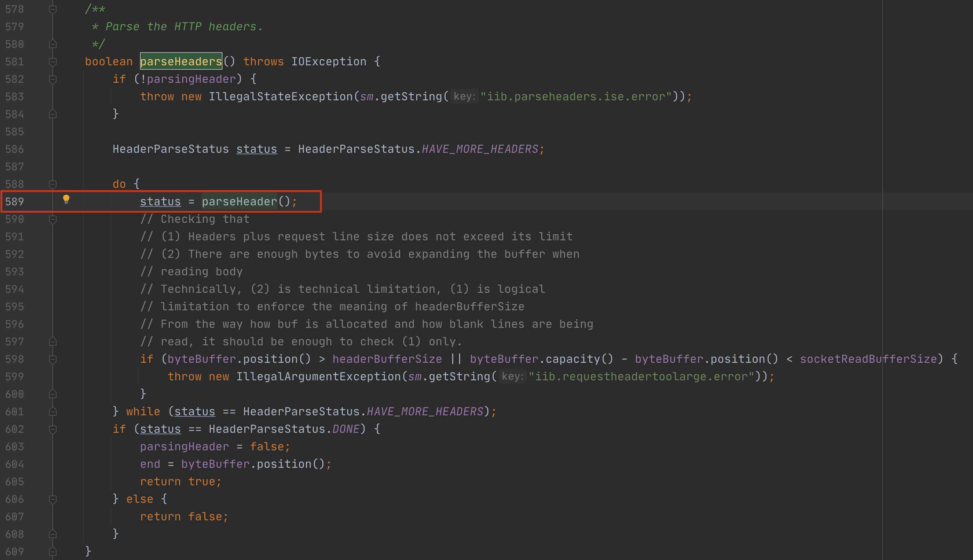This screenshot has height=560, width=973.
Task: Collapse the if status DONE block at line 602
Action: pyautogui.click(x=53, y=429)
